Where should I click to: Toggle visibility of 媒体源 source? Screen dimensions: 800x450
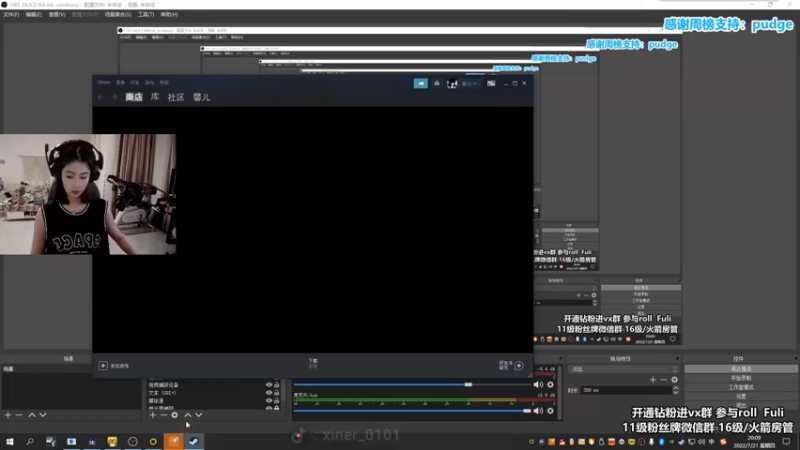[x=269, y=401]
